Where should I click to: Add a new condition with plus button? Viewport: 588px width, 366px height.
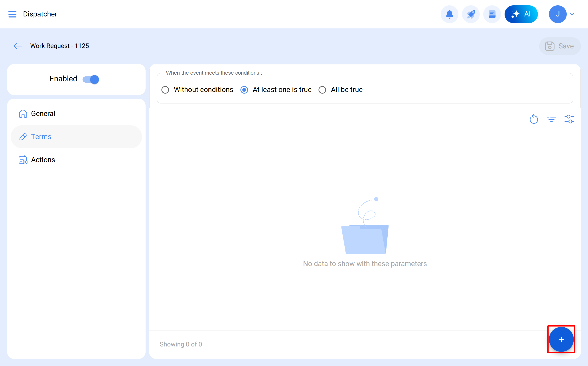pos(561,339)
